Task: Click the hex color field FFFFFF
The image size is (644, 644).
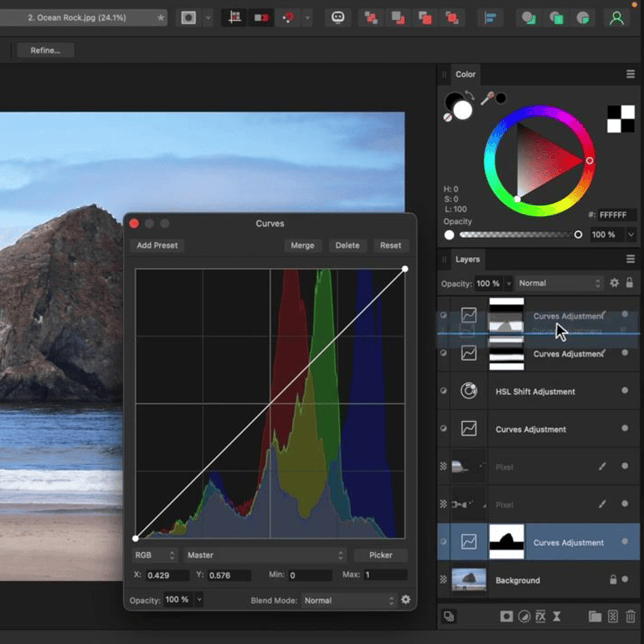Action: (x=616, y=215)
